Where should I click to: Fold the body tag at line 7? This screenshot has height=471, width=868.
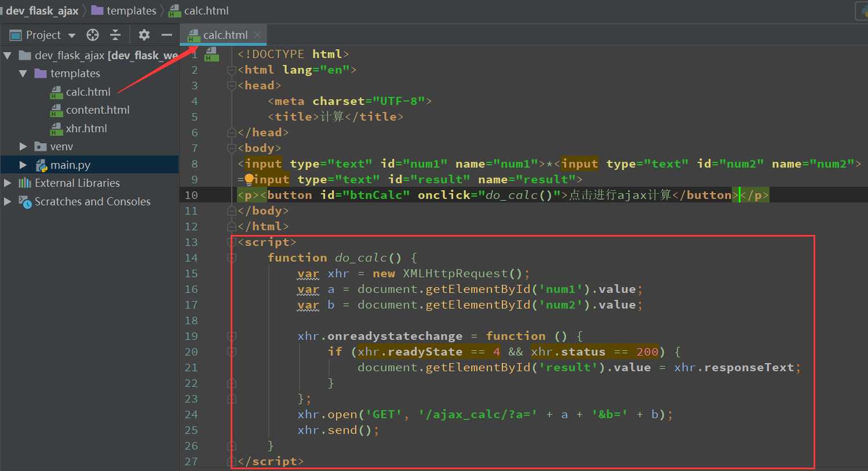coord(232,148)
